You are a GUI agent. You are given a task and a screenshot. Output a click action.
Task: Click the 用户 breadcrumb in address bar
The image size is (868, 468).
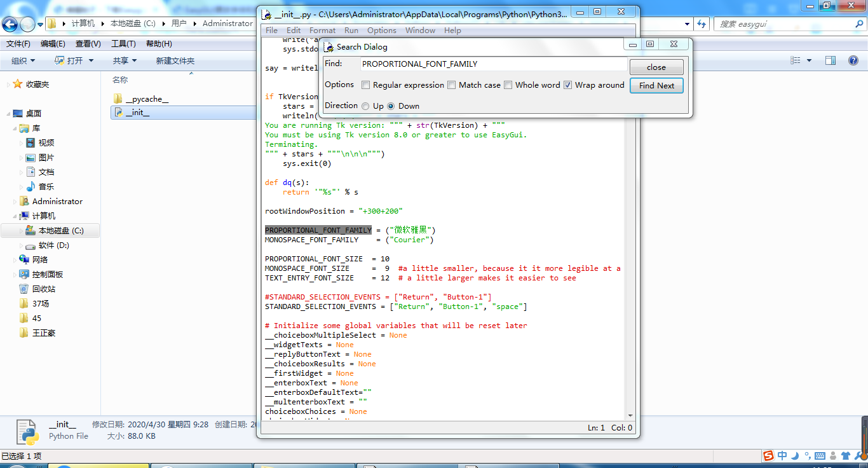(179, 24)
